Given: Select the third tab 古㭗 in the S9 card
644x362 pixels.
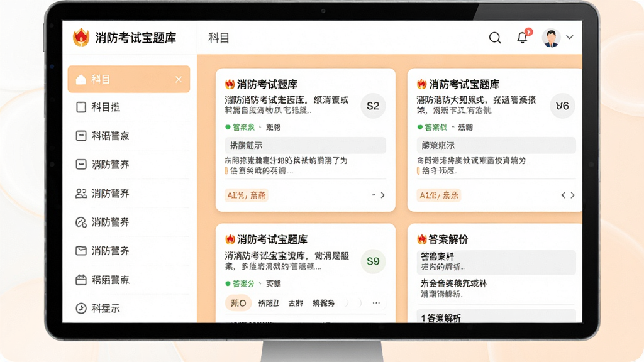Looking at the screenshot, I should click(296, 303).
